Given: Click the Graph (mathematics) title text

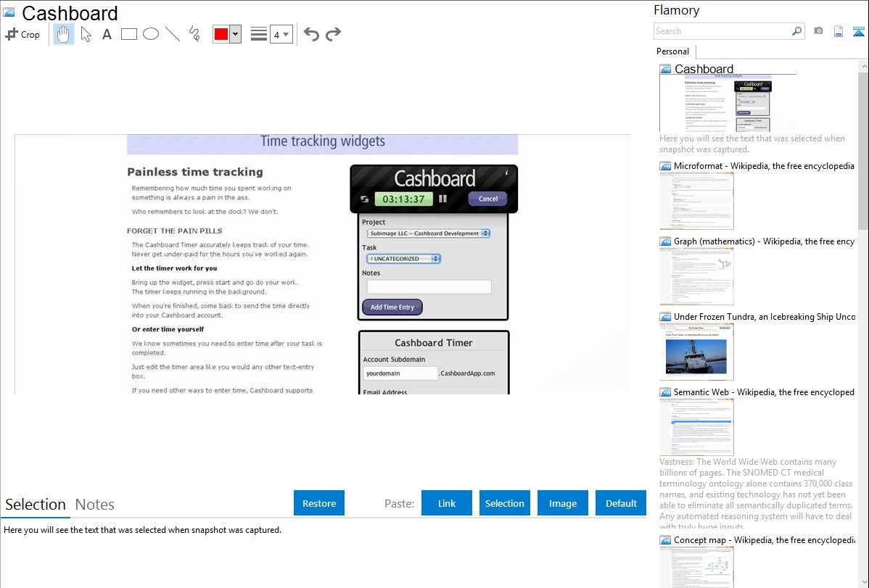Looking at the screenshot, I should click(x=764, y=241).
